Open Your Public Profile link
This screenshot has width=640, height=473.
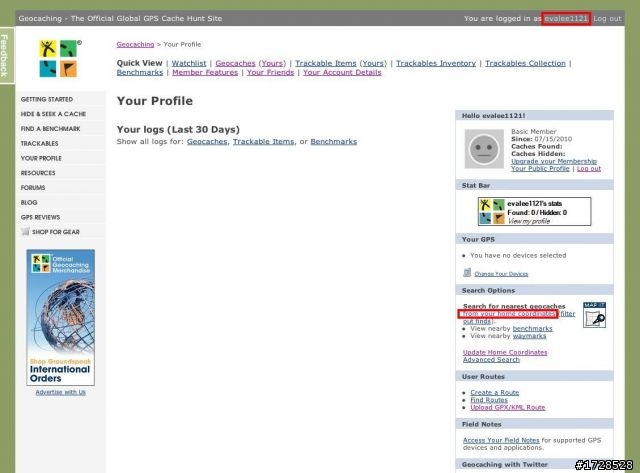[540, 169]
